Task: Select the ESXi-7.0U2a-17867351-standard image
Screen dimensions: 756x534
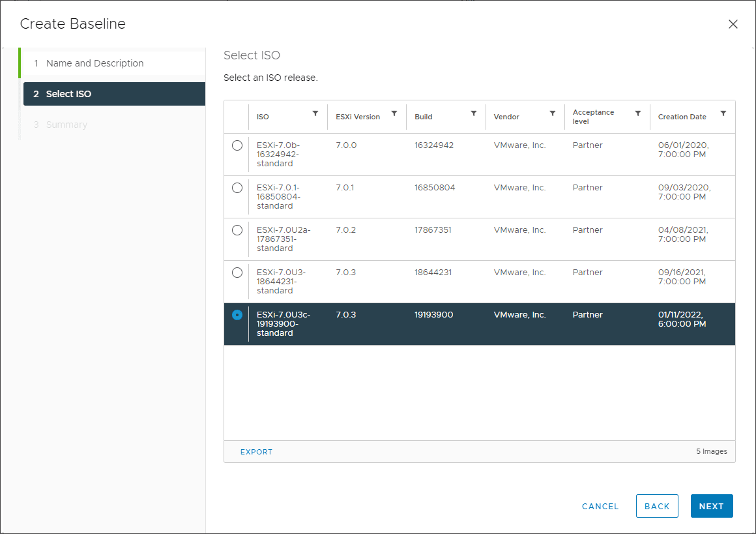Action: point(237,230)
